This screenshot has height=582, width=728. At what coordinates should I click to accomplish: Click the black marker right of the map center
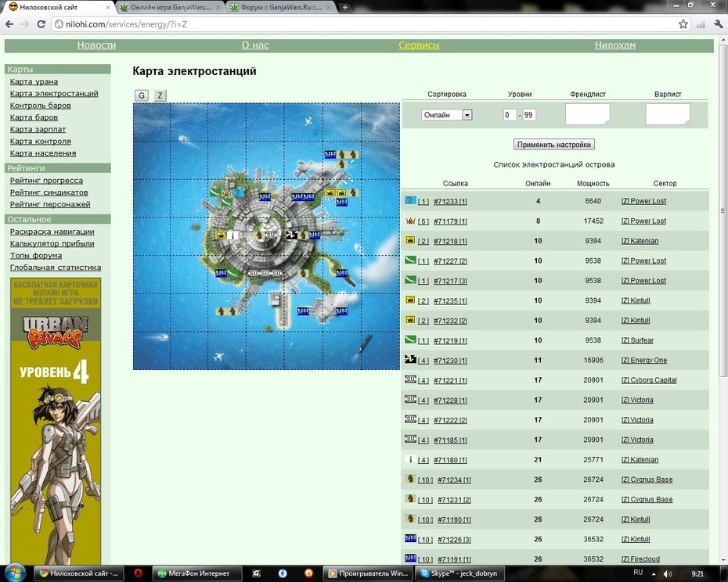pos(291,235)
